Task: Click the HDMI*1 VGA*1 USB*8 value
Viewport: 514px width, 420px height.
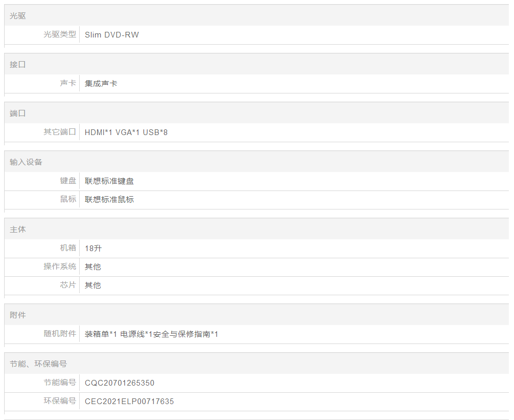Action: (126, 132)
